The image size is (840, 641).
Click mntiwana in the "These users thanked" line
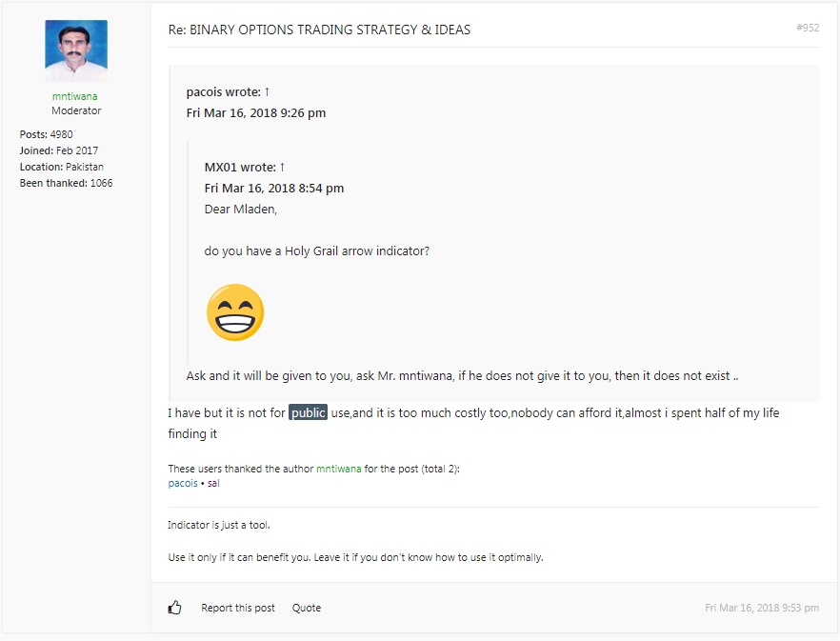point(338,469)
